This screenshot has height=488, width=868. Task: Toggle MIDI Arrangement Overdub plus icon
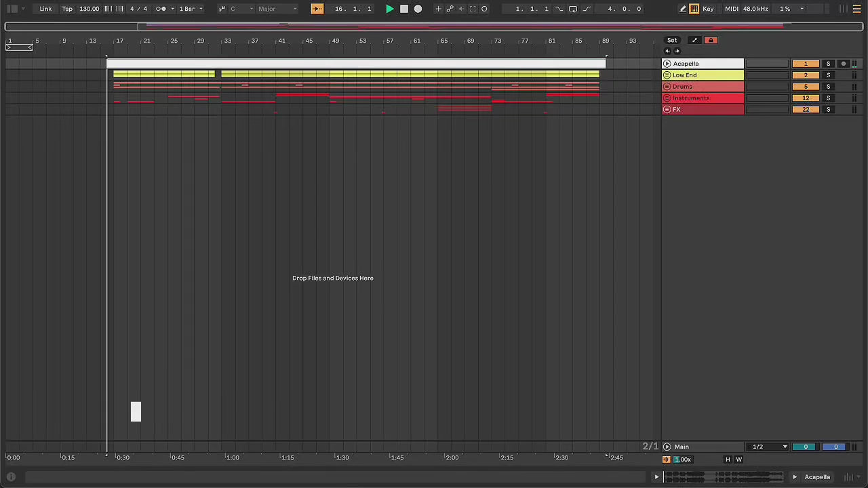coord(438,9)
